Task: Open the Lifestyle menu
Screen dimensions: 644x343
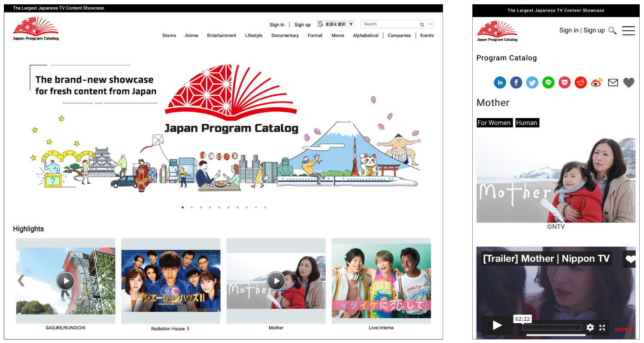Action: (x=254, y=36)
